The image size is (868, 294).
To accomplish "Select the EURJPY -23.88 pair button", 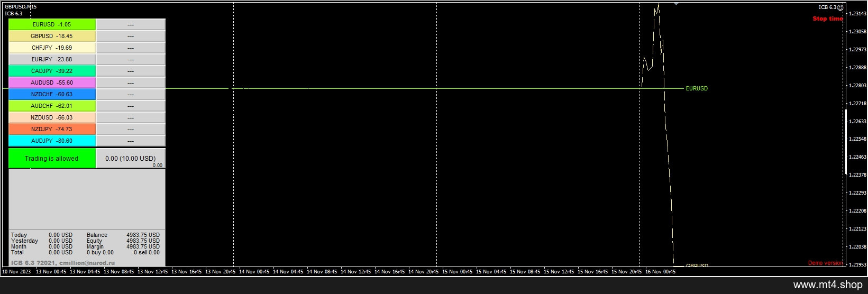I will [52, 59].
